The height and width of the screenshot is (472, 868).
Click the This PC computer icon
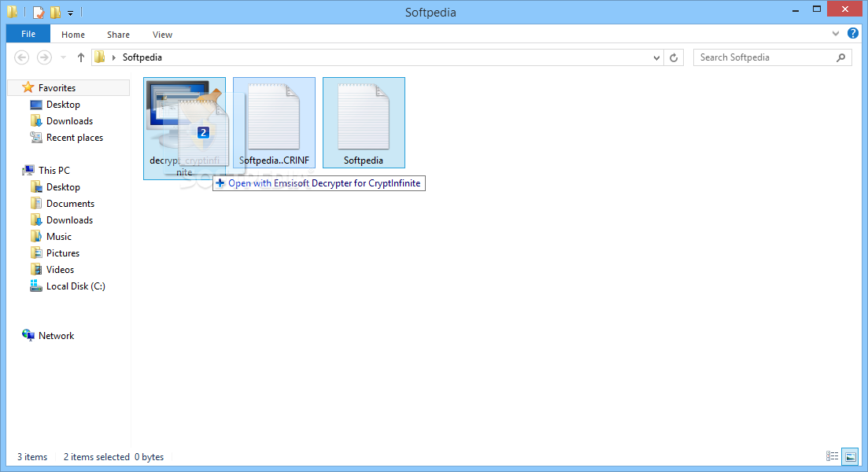[28, 171]
